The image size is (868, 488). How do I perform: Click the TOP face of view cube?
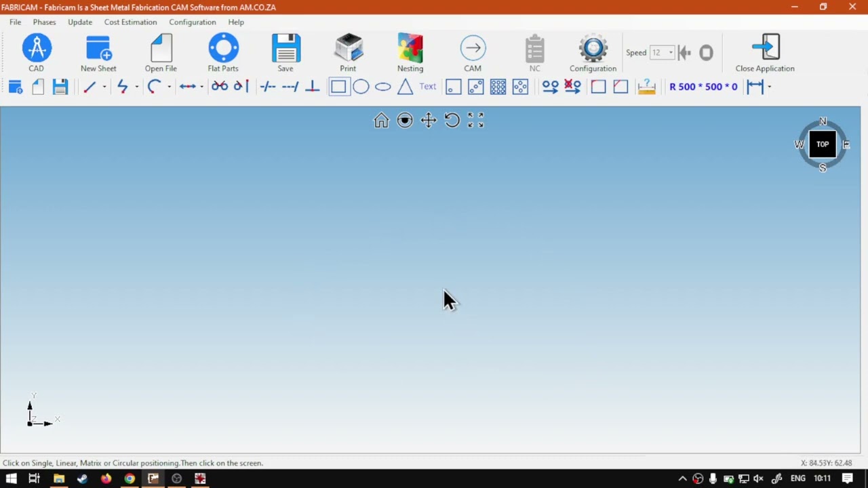(x=823, y=144)
